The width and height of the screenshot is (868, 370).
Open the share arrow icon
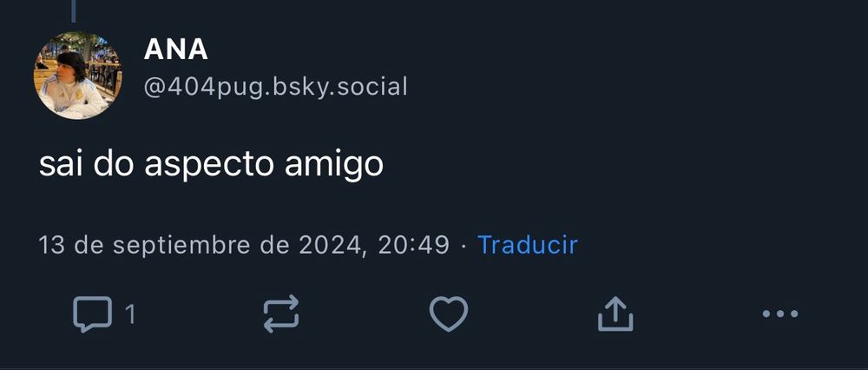click(x=615, y=314)
